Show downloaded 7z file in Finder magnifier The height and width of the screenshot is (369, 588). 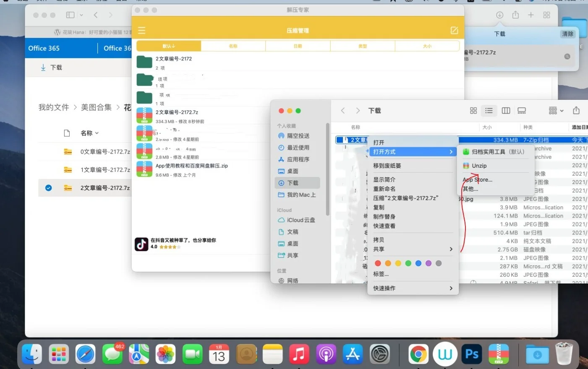567,56
